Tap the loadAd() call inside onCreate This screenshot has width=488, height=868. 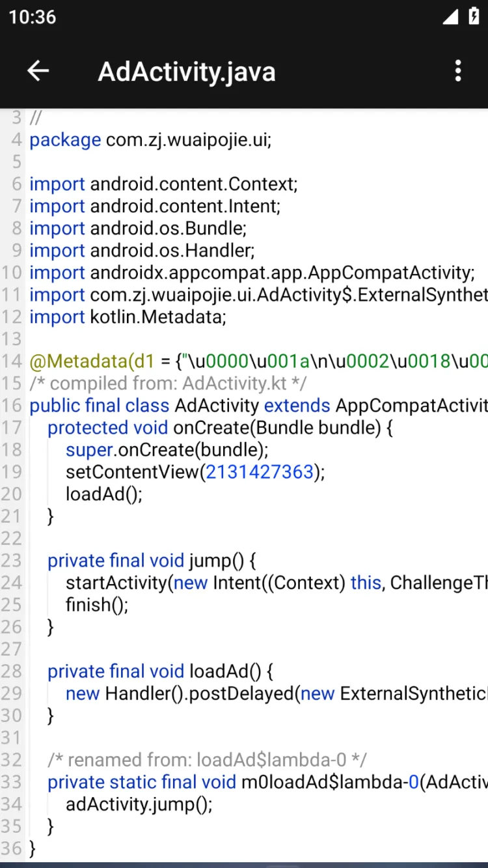point(103,494)
